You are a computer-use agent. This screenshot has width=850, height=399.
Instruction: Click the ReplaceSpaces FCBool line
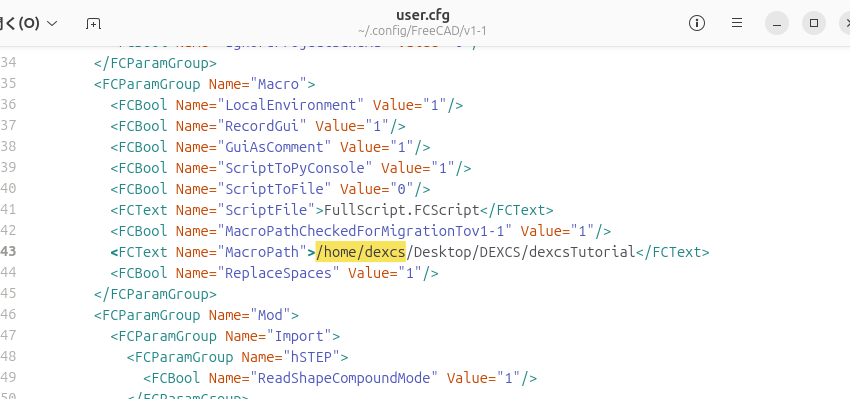[274, 273]
